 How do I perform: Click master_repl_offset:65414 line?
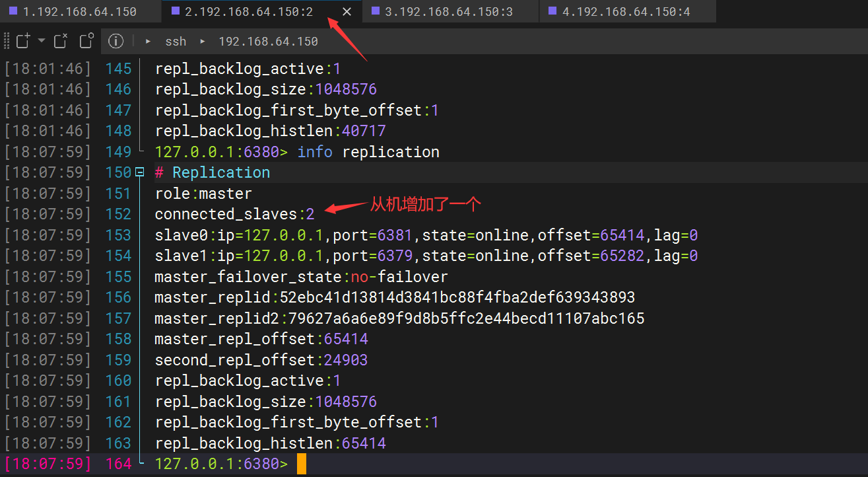(261, 339)
